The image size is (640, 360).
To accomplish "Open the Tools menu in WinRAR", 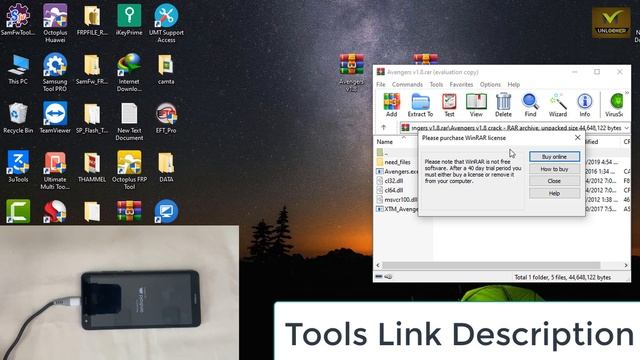I will pyautogui.click(x=436, y=84).
